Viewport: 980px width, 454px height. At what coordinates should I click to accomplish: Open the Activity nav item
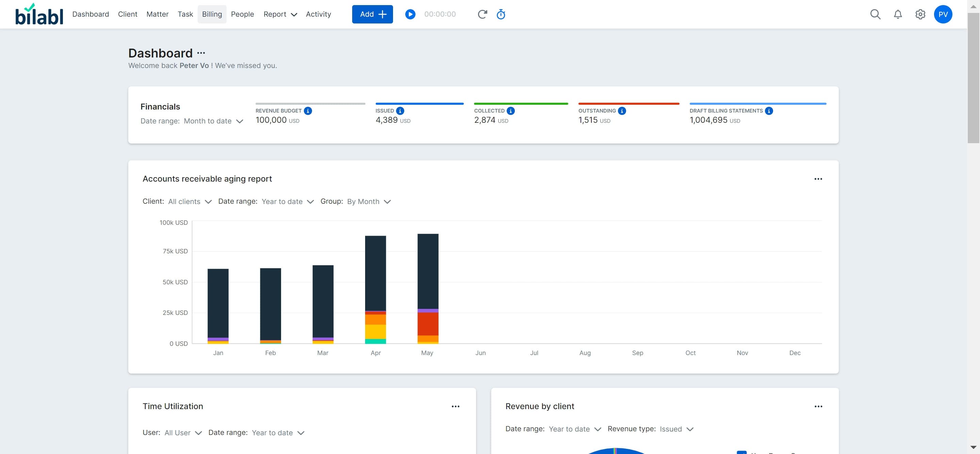click(318, 14)
